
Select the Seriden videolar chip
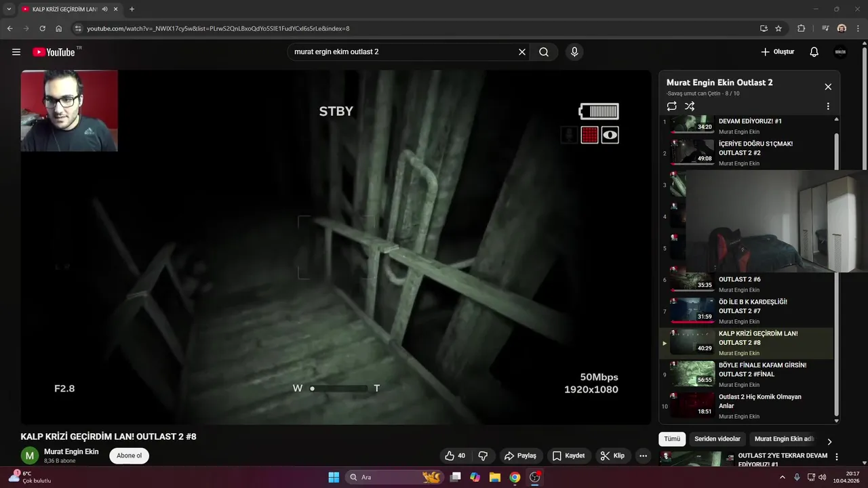[x=717, y=439]
